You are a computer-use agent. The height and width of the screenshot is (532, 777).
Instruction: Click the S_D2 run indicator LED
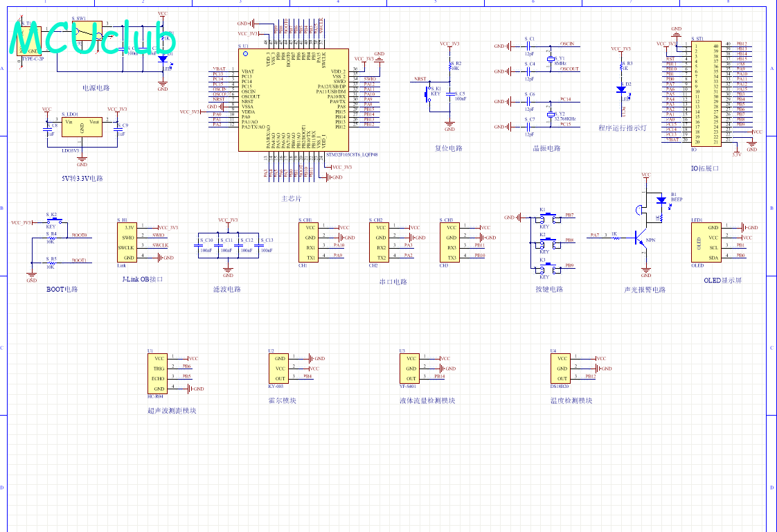tap(622, 90)
